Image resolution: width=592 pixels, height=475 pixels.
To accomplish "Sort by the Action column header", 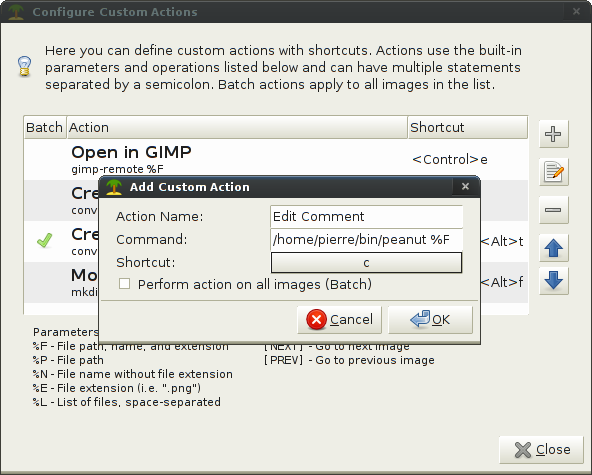I will 237,128.
